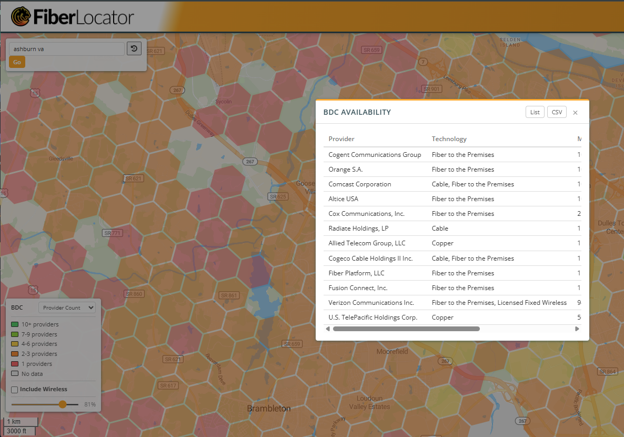Click the left scroll arrow in the table
This screenshot has width=624, height=437.
point(328,329)
